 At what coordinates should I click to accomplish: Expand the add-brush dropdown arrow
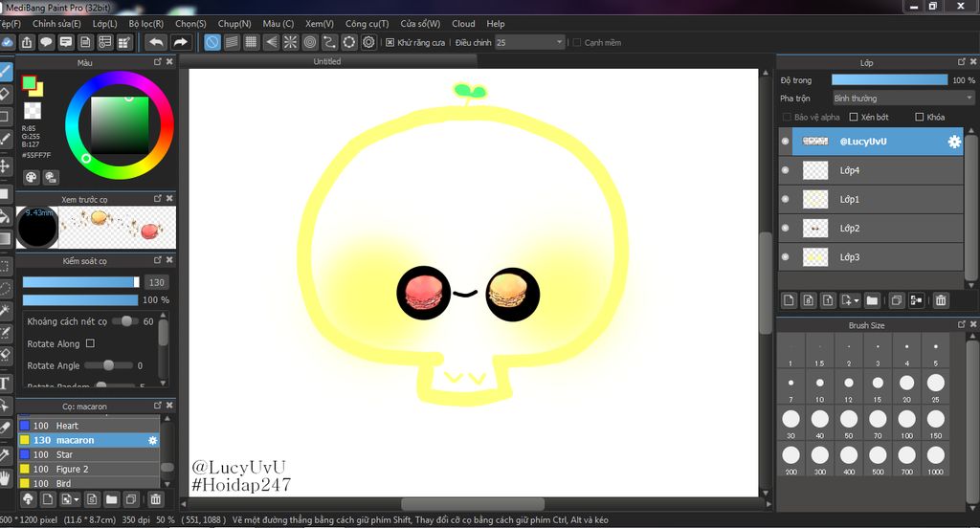77,499
